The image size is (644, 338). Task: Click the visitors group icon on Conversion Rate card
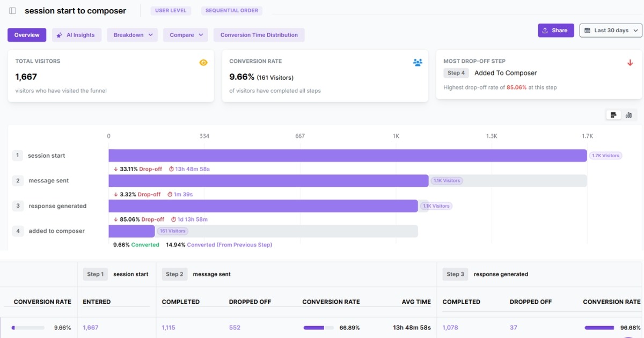tap(417, 62)
